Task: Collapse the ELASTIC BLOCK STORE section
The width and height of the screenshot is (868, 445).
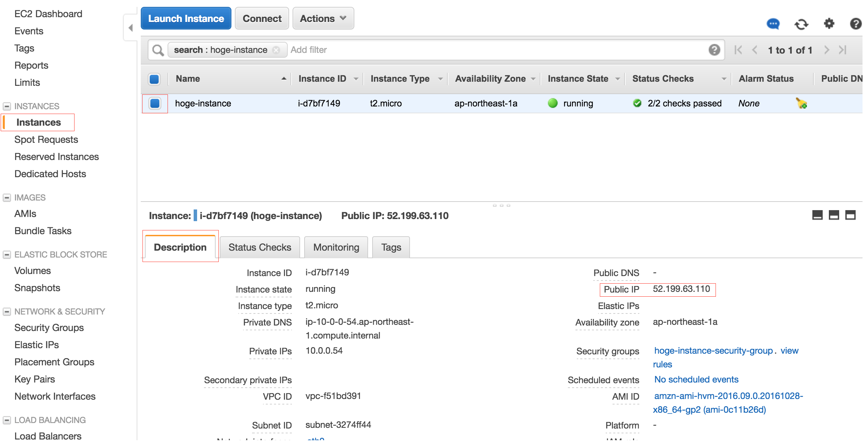Action: [x=7, y=254]
